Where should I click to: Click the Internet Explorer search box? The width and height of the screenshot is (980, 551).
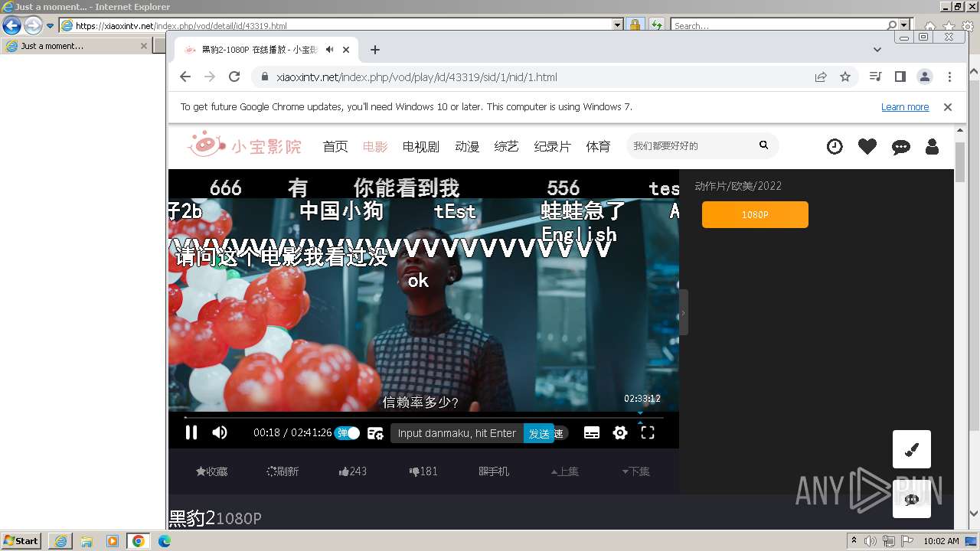(779, 25)
